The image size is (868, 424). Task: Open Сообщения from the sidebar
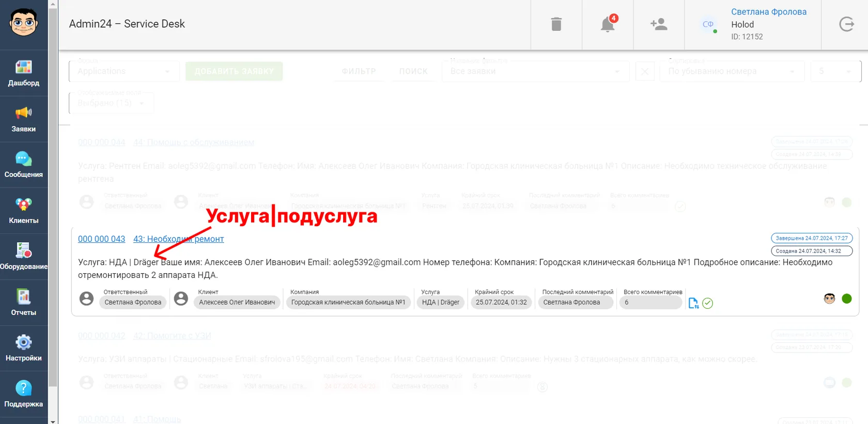(x=24, y=165)
